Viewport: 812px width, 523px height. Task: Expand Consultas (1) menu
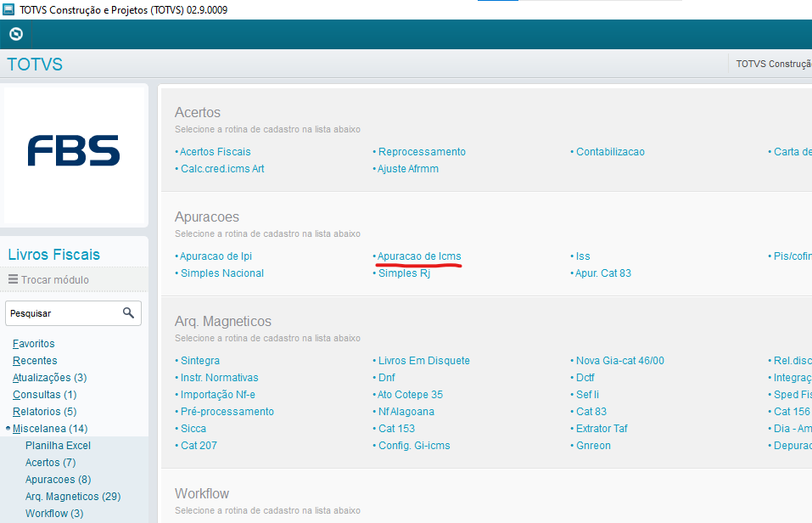tap(44, 395)
